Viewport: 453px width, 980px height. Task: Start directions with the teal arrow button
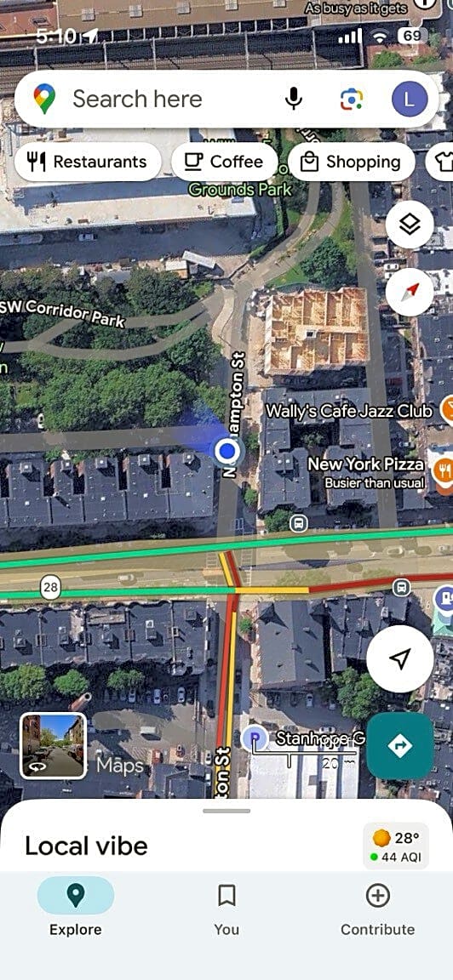tap(400, 745)
